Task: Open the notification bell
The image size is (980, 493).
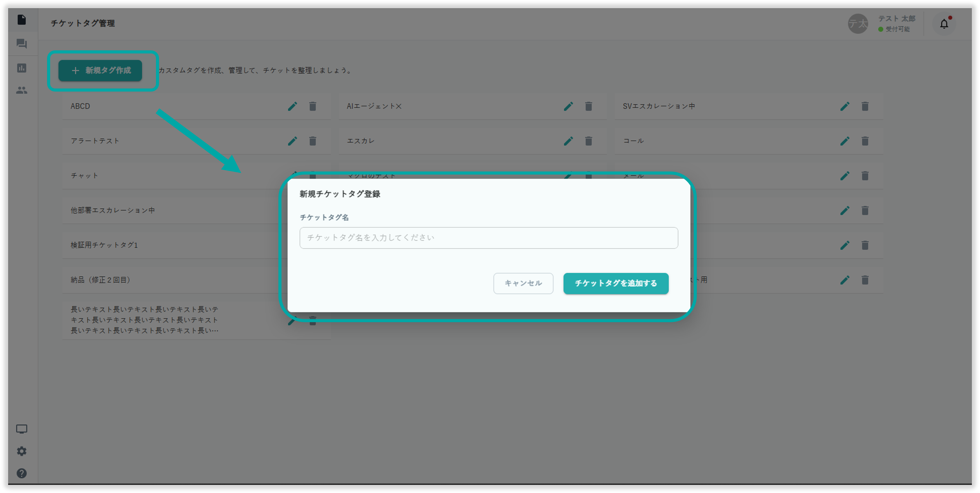Action: (x=944, y=24)
